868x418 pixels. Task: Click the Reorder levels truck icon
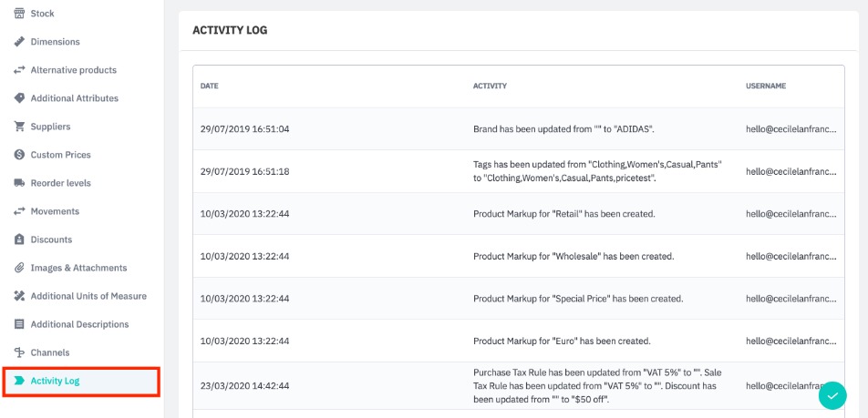click(19, 183)
